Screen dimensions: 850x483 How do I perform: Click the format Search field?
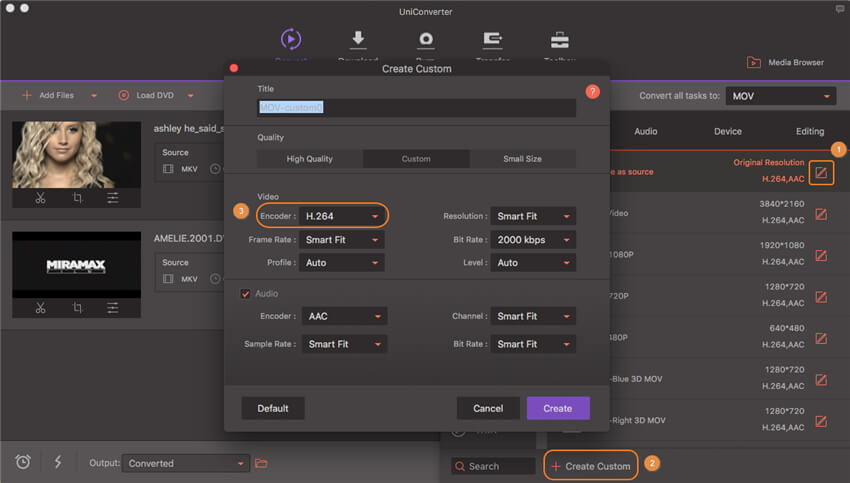(x=493, y=466)
